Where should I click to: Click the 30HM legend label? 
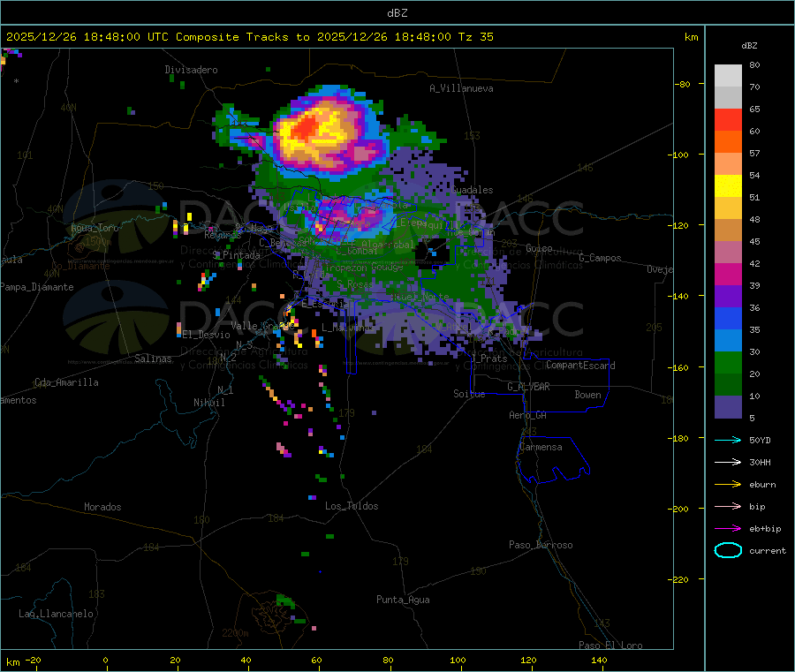click(x=760, y=462)
